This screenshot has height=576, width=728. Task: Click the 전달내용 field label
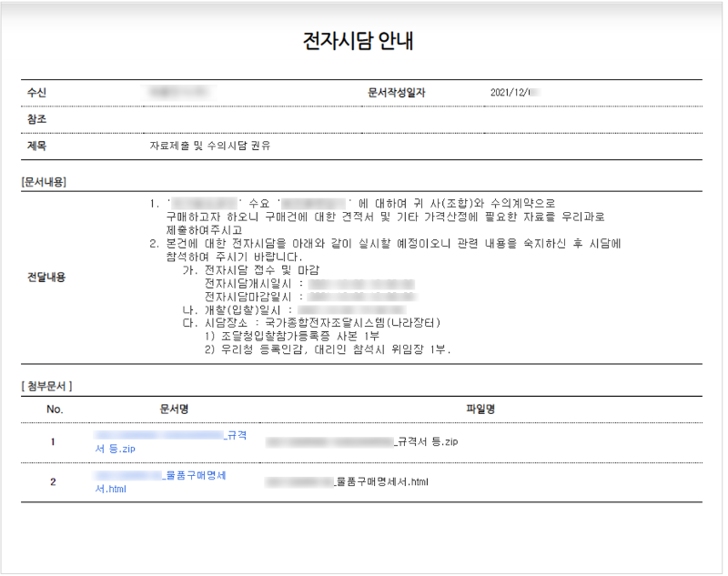pyautogui.click(x=43, y=282)
